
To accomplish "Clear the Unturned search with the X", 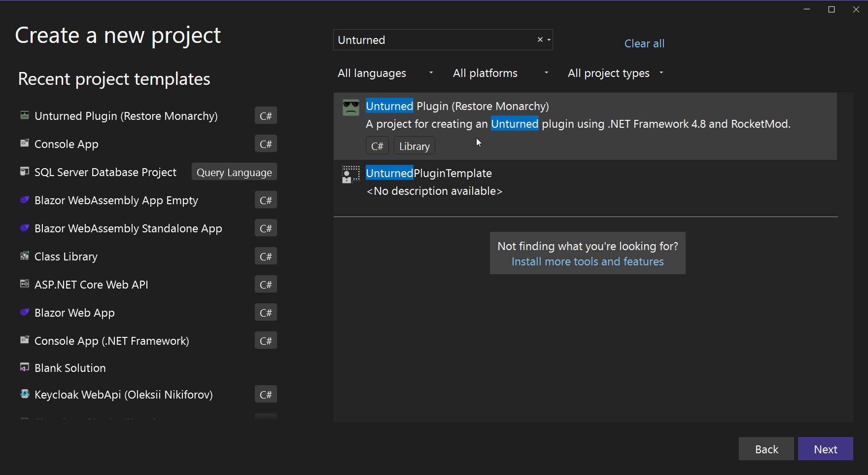I will pos(540,39).
